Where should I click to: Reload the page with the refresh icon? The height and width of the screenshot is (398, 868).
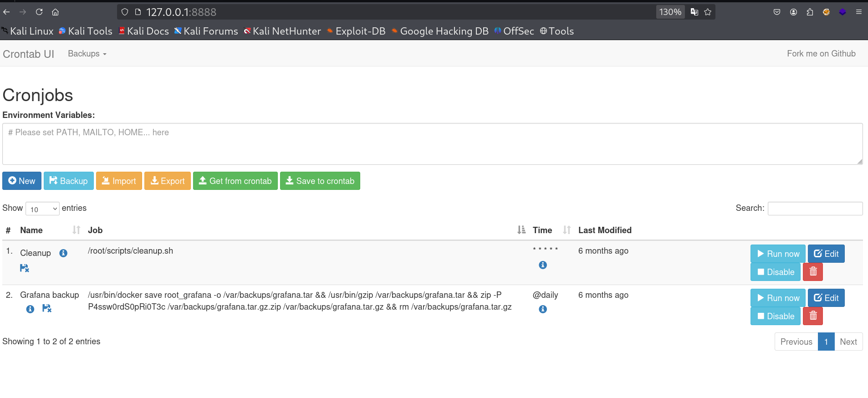(x=39, y=12)
